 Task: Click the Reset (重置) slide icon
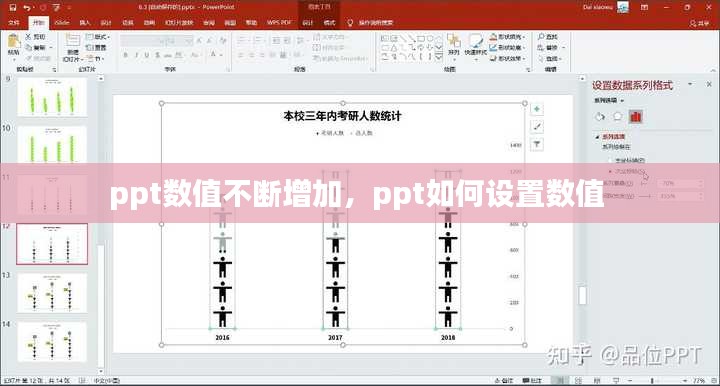(90, 47)
